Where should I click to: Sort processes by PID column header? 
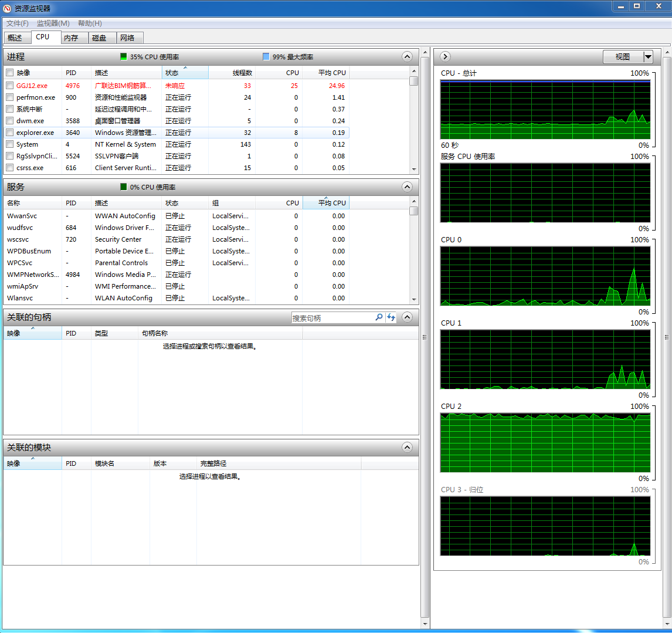(x=76, y=73)
